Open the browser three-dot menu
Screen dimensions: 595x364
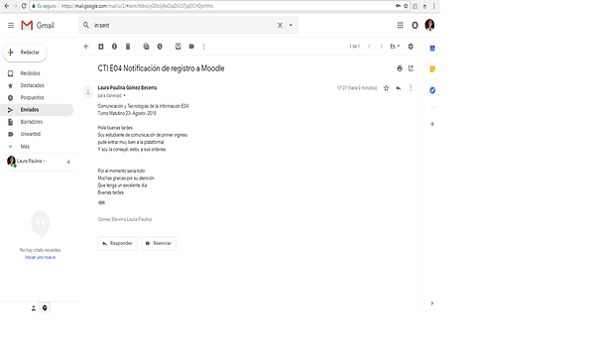(434, 6)
